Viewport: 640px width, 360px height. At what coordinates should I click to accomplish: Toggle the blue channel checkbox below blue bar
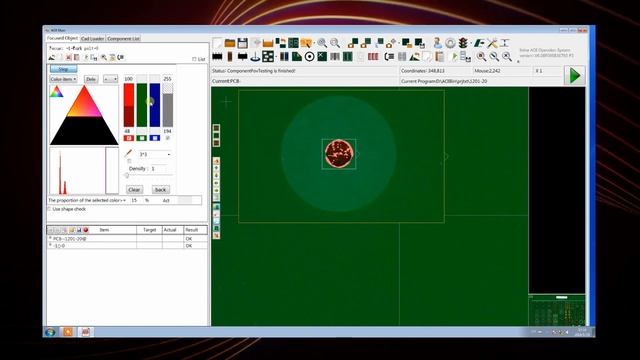pyautogui.click(x=155, y=138)
